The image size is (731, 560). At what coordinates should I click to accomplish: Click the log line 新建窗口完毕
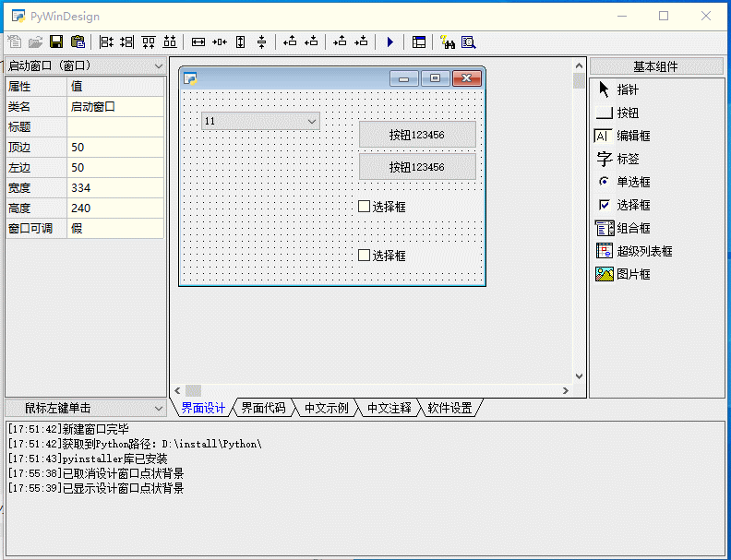tap(68, 429)
